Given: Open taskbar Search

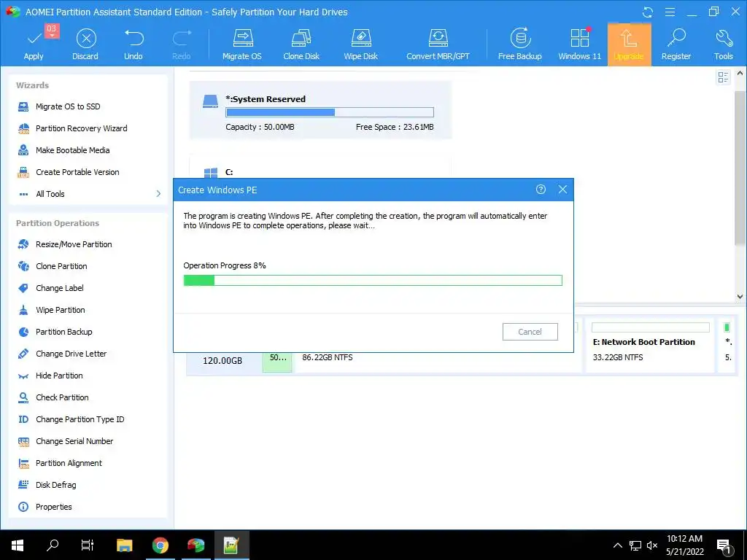Looking at the screenshot, I should coord(53,545).
